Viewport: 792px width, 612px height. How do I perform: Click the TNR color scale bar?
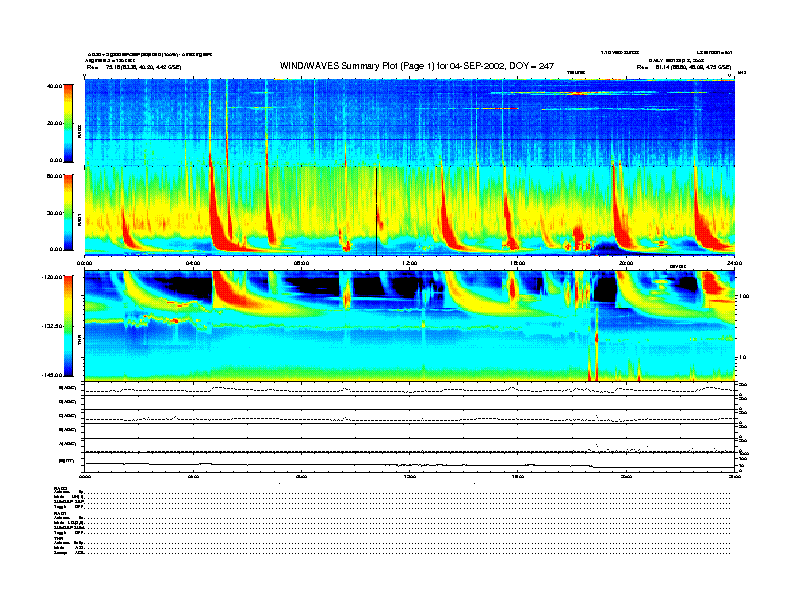(68, 326)
